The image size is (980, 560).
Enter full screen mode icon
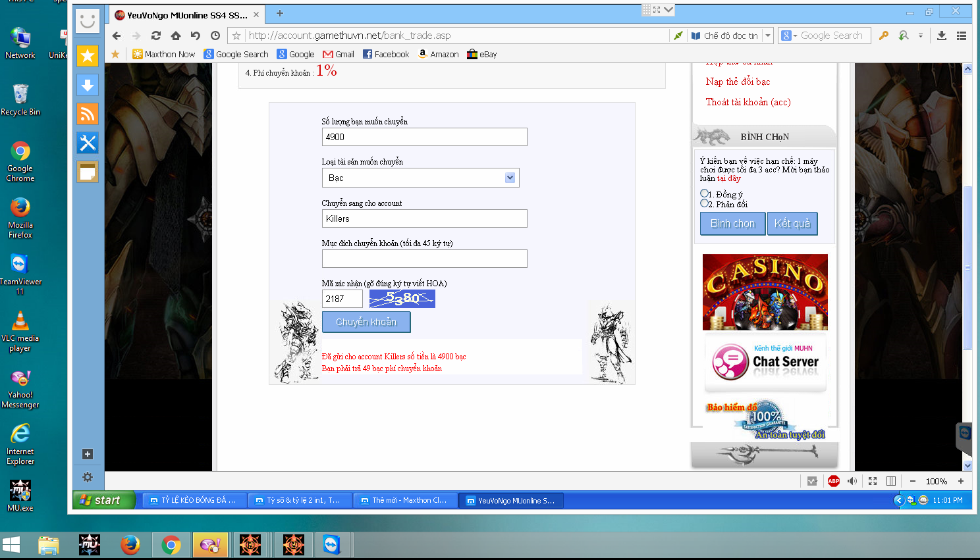[873, 481]
